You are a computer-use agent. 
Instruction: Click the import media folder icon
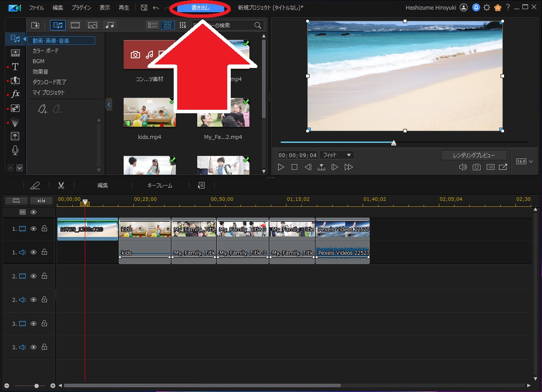point(35,25)
